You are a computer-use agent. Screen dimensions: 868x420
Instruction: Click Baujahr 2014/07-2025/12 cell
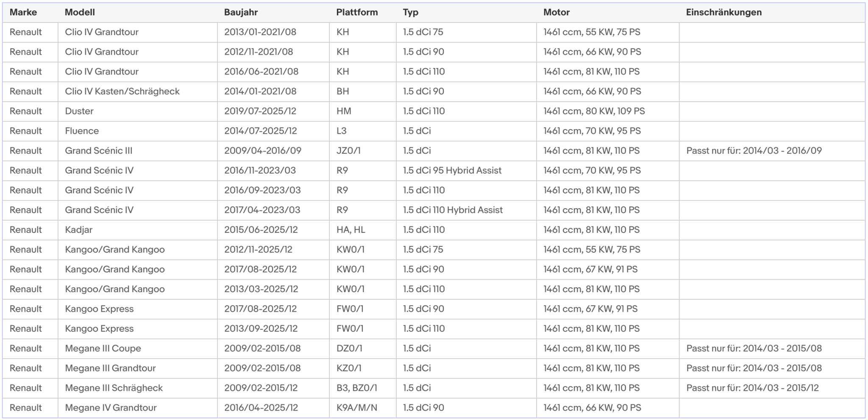click(x=273, y=131)
